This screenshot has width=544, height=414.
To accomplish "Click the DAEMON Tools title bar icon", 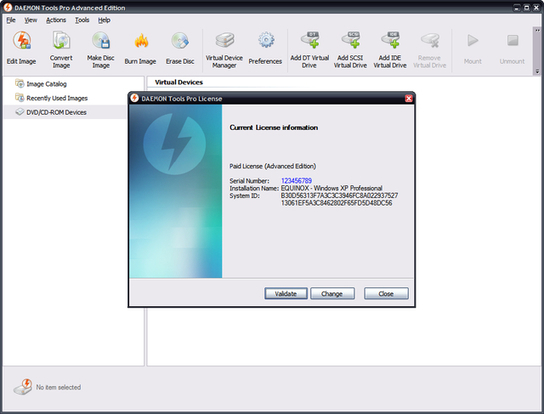I will pos(8,7).
